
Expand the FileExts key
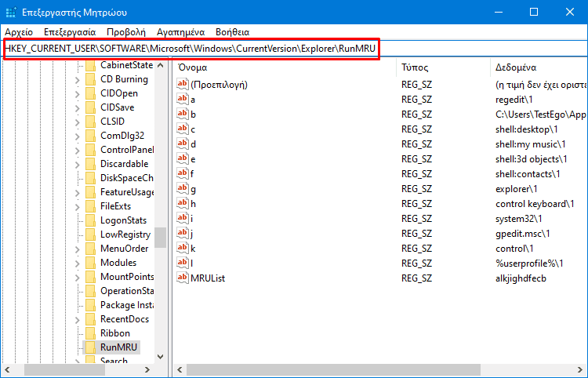(x=78, y=206)
